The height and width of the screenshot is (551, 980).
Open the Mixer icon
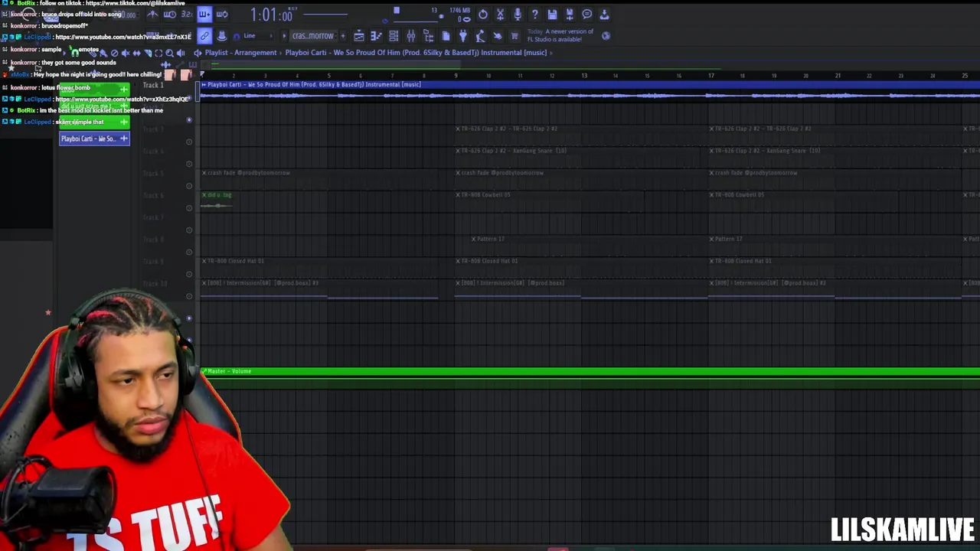tap(411, 36)
